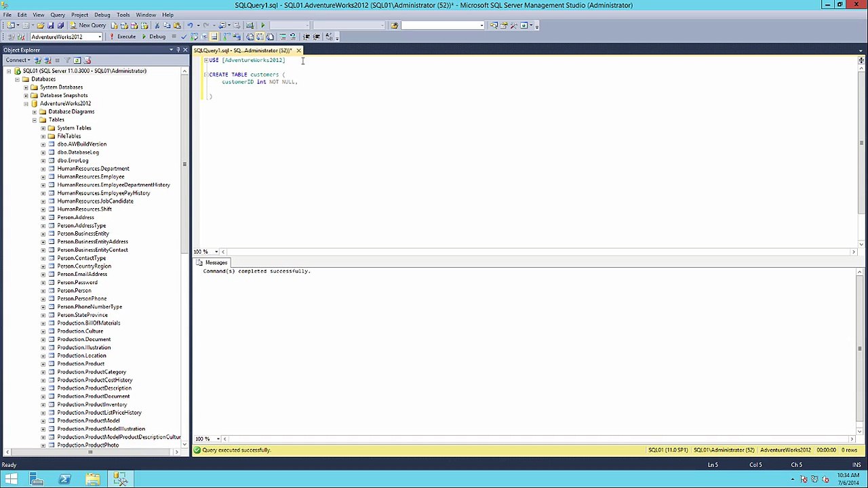Click Find in Files icon
This screenshot has width=868, height=488.
(x=394, y=25)
